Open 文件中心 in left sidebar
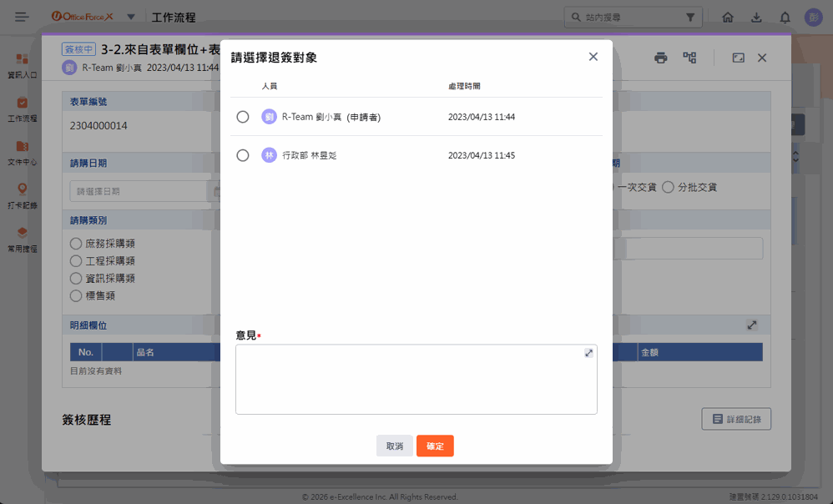833x504 pixels. (23, 152)
